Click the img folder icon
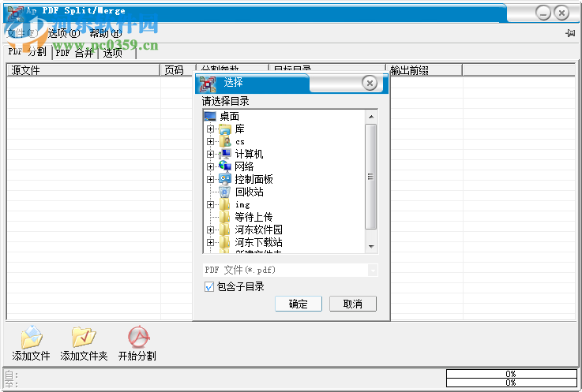582x392 pixels. tap(225, 204)
